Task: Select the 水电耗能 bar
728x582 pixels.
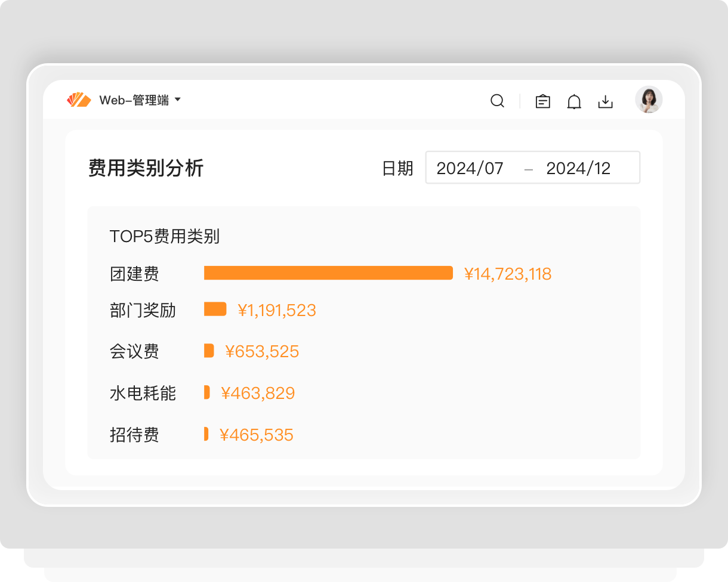Action: tap(207, 392)
